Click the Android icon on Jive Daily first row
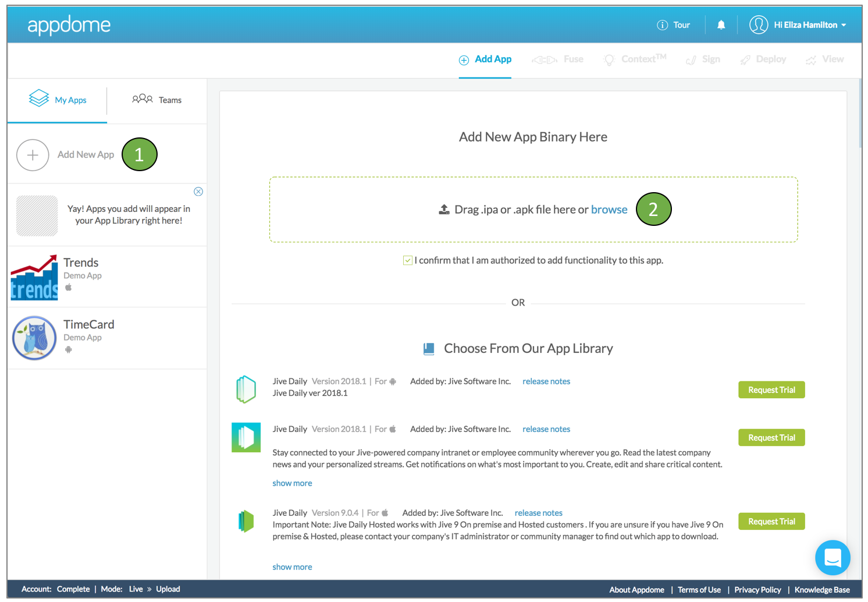868x602 pixels. (x=393, y=381)
